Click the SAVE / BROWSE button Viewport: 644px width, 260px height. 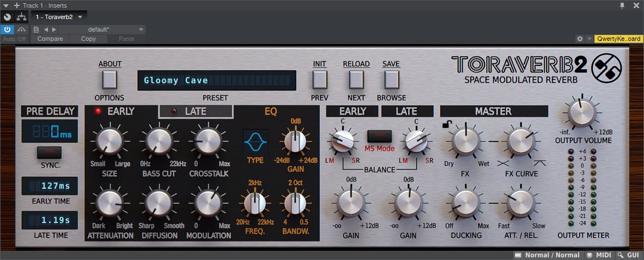pos(392,79)
